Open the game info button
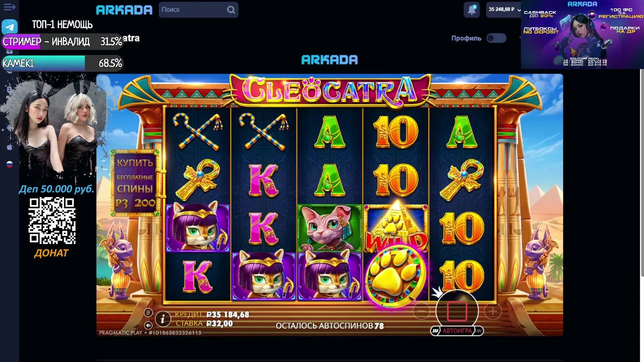Screen dimensions: 644x362 (163, 319)
